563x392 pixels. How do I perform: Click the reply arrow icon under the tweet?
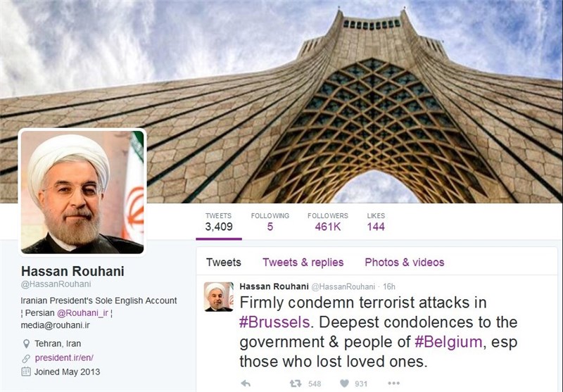[x=246, y=384]
